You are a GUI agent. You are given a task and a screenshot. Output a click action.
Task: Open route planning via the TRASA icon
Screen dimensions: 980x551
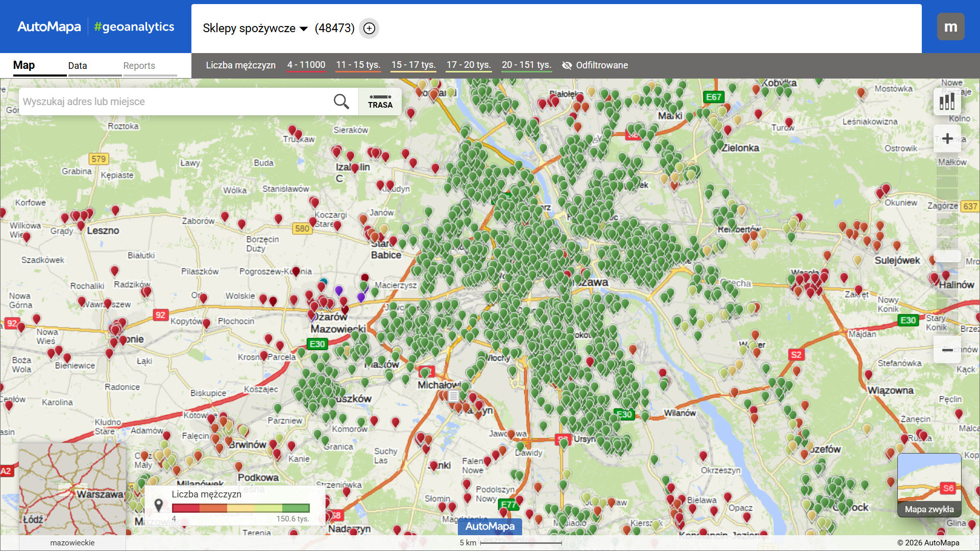[x=380, y=102]
